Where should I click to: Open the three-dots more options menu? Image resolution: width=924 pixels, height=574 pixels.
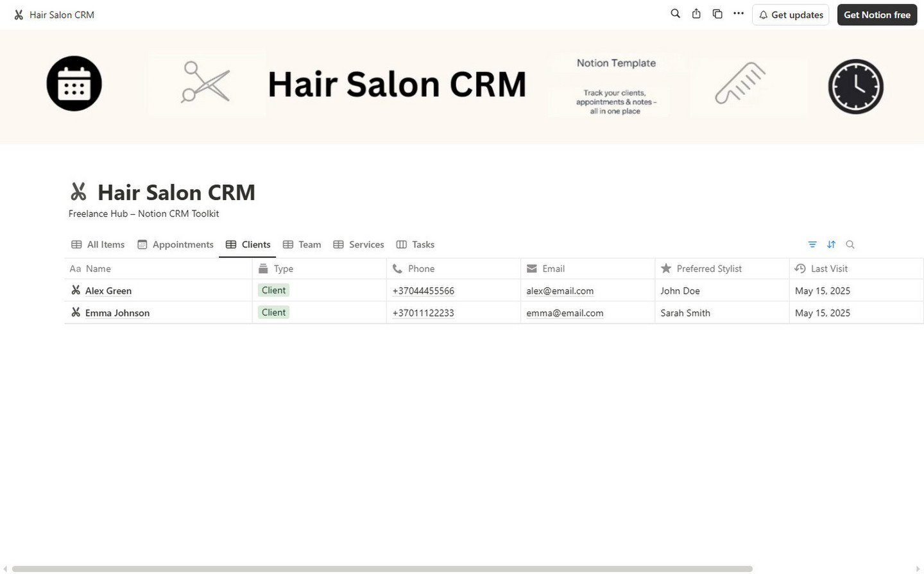point(739,13)
